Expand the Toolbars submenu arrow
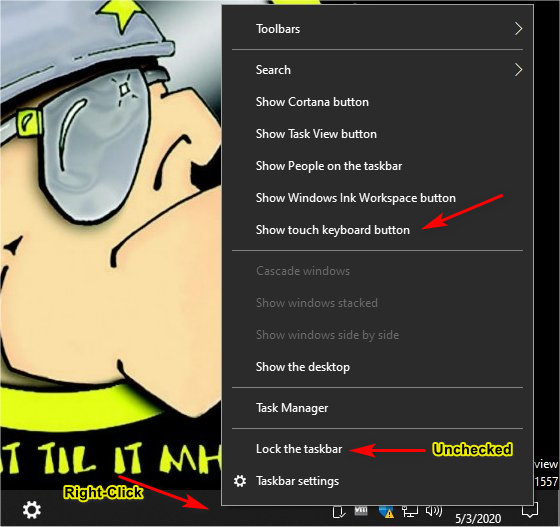The height and width of the screenshot is (527, 560). [519, 29]
